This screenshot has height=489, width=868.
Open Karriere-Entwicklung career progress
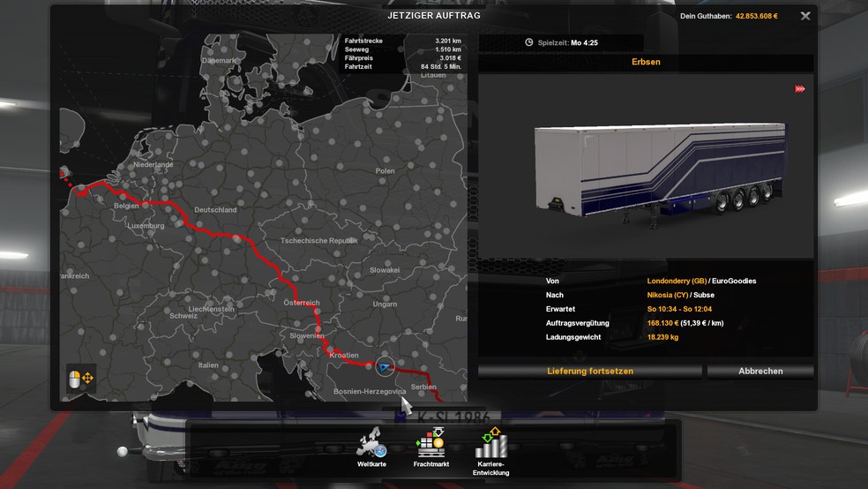pos(490,444)
